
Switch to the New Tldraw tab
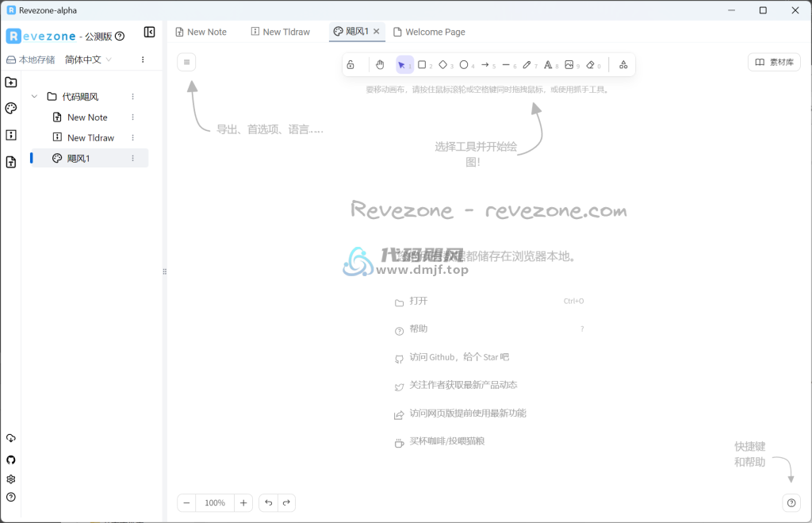pyautogui.click(x=280, y=32)
